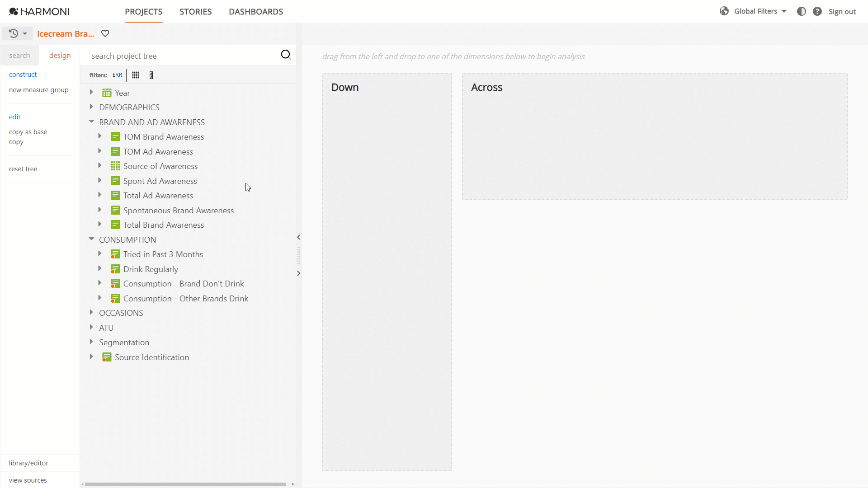Open the help question mark icon
This screenshot has height=488, width=868.
click(817, 11)
